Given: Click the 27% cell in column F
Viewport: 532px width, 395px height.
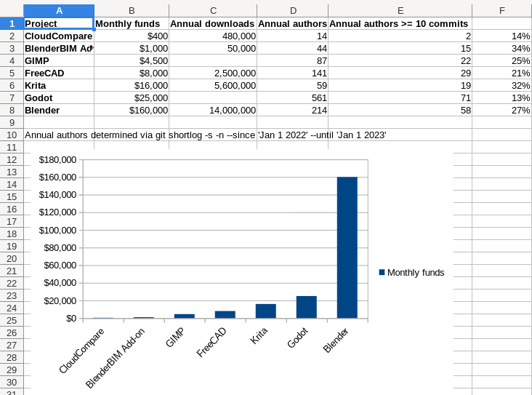Looking at the screenshot, I should pos(502,110).
